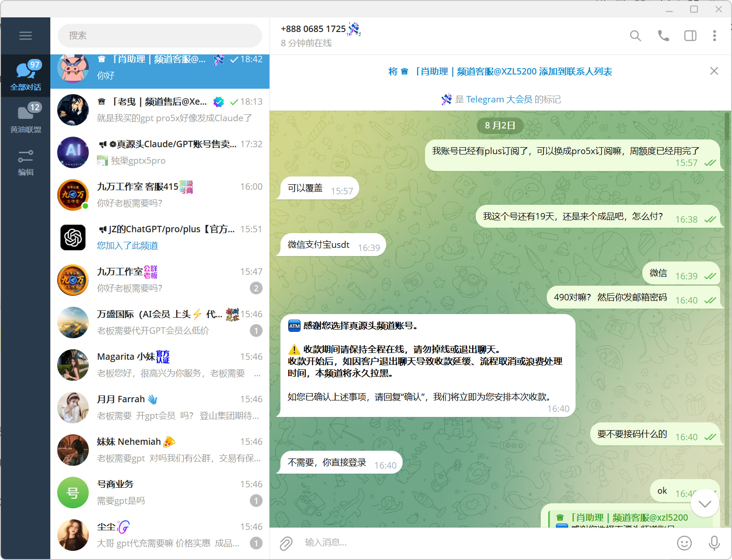Click the pig avatar of 肖助理 chat
This screenshot has height=560, width=732.
pos(73,69)
